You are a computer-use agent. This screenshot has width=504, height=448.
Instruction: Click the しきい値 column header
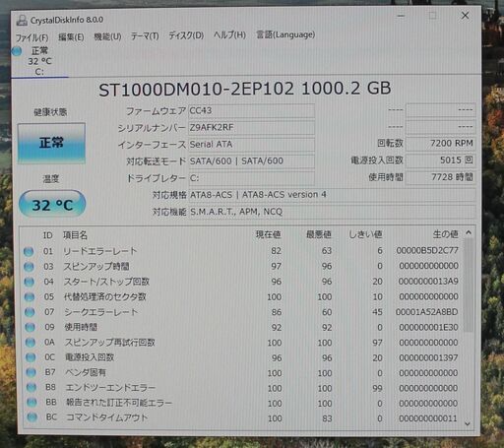coord(365,234)
